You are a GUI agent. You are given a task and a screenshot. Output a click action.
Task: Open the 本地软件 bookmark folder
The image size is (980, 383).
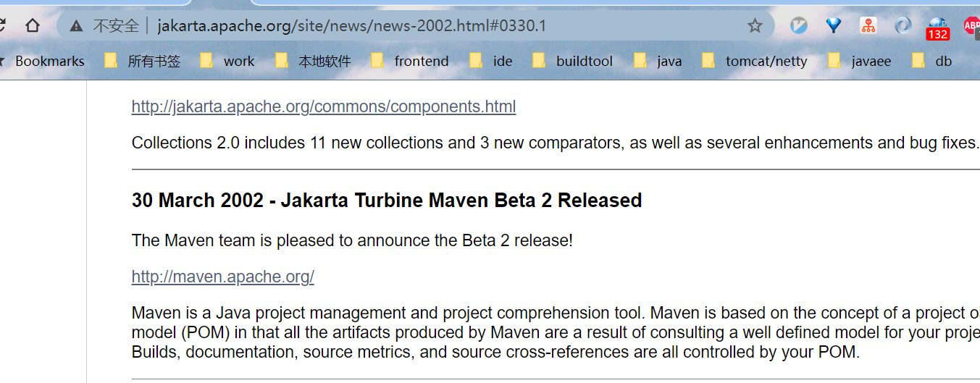[x=313, y=62]
